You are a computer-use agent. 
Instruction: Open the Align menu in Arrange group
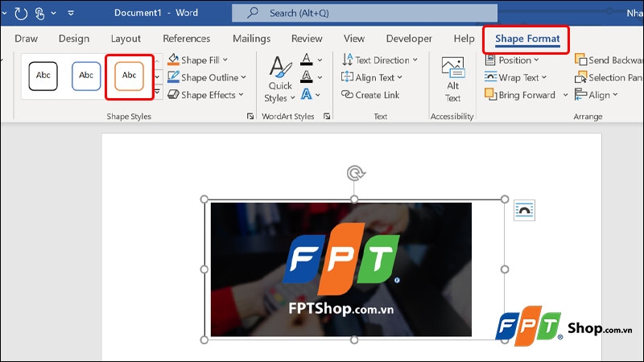click(597, 95)
